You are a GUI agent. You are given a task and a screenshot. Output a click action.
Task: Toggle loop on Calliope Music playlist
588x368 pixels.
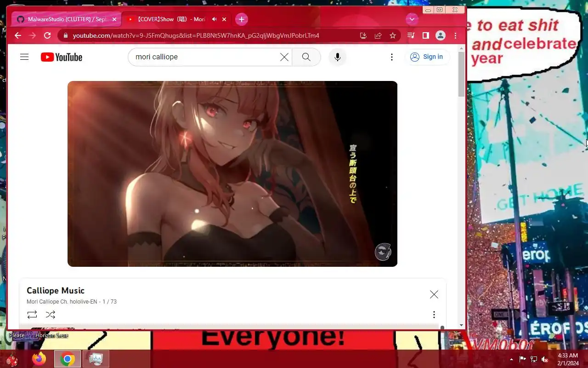coord(32,315)
